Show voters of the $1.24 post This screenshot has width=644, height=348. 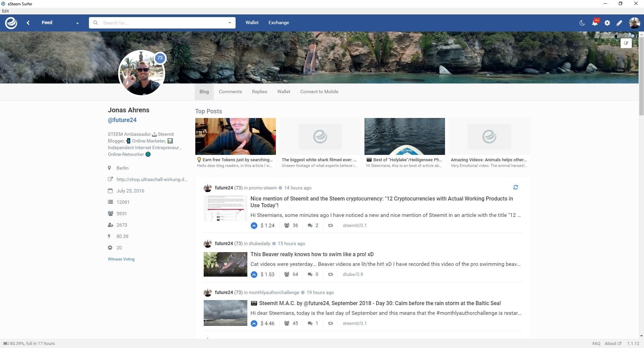(x=291, y=226)
